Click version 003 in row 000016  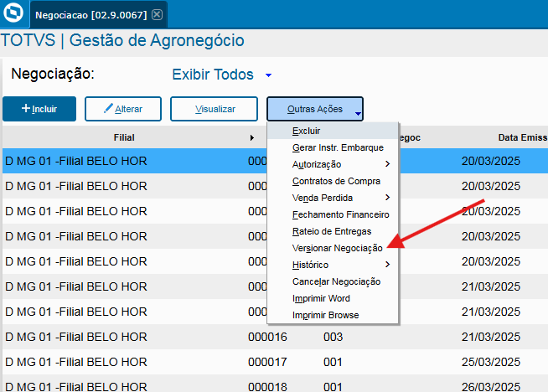[333, 337]
